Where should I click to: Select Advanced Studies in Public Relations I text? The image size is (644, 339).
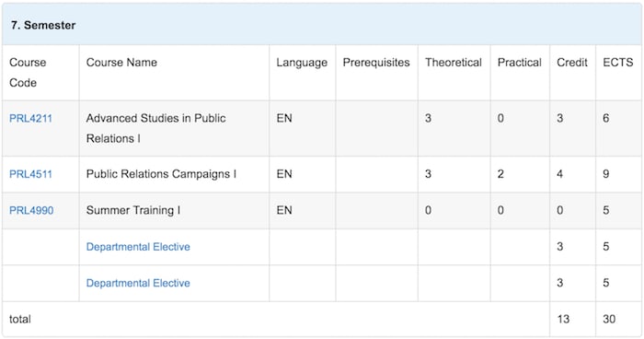(156, 128)
